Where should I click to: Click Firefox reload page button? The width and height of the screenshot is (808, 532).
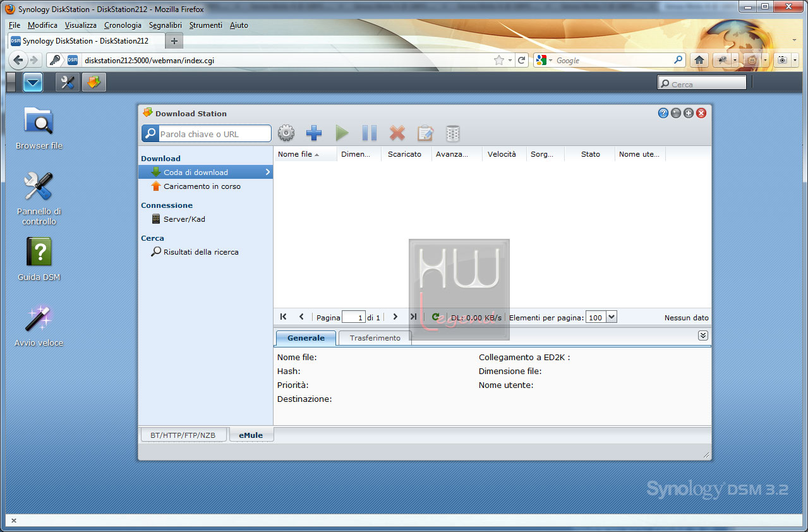coord(521,60)
